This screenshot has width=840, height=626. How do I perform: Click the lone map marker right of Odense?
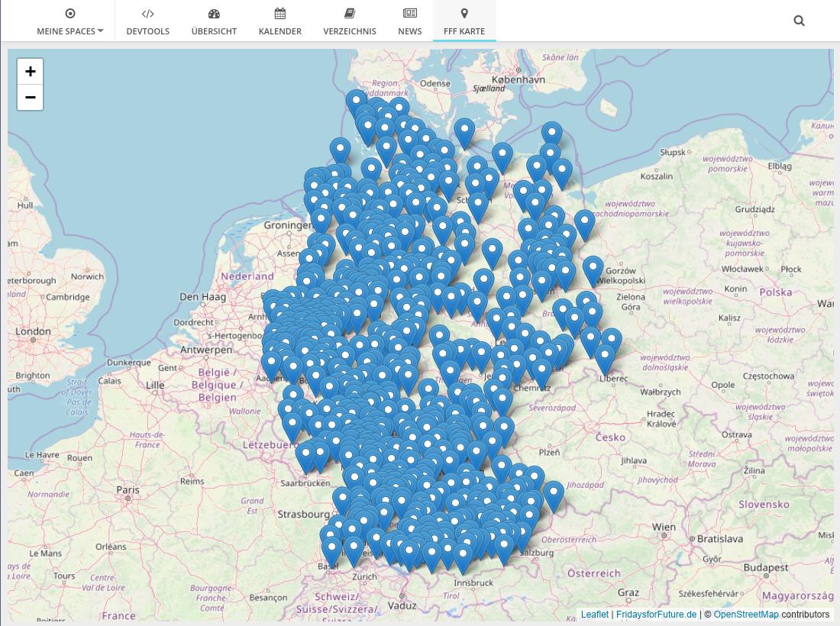pyautogui.click(x=464, y=133)
